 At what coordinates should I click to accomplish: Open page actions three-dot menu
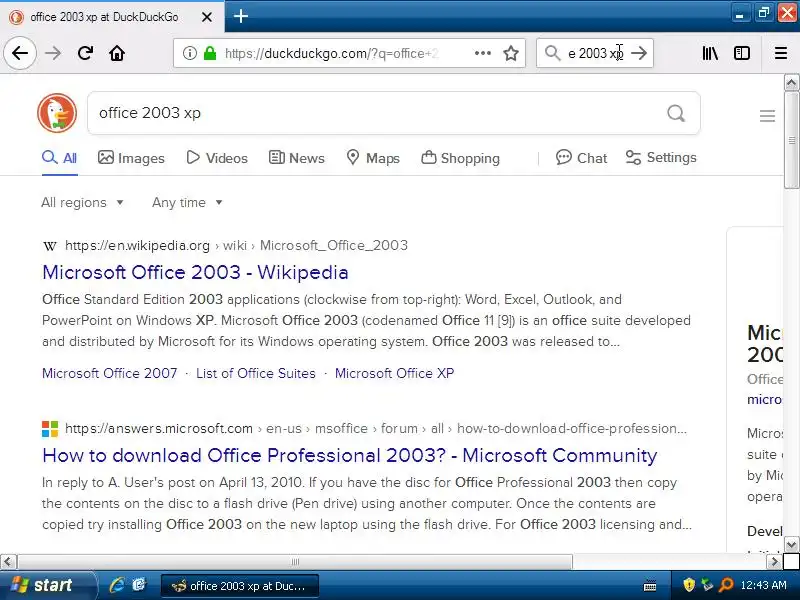tap(483, 53)
